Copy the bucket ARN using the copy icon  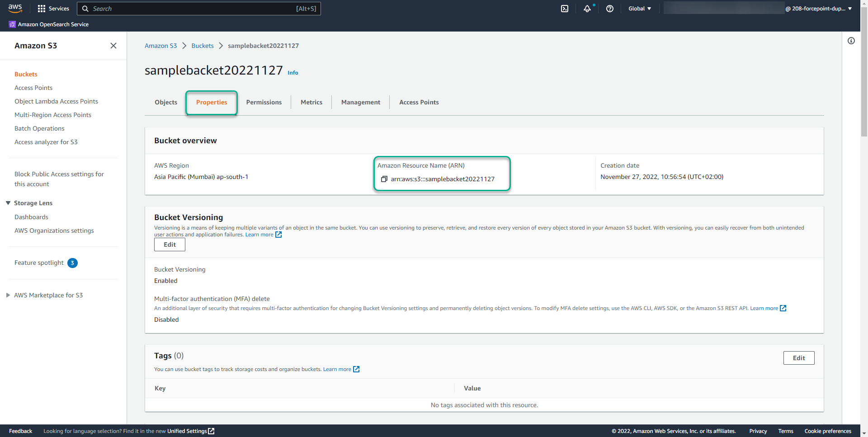coord(384,179)
